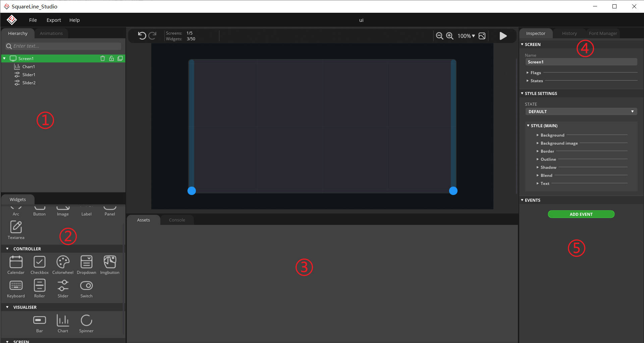Expand the Border style property
The image size is (644, 343).
point(538,151)
